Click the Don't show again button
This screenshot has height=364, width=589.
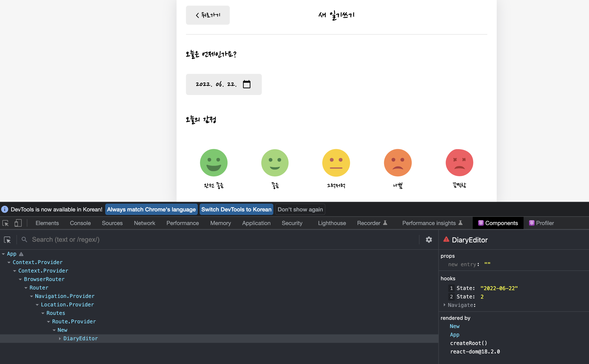300,210
